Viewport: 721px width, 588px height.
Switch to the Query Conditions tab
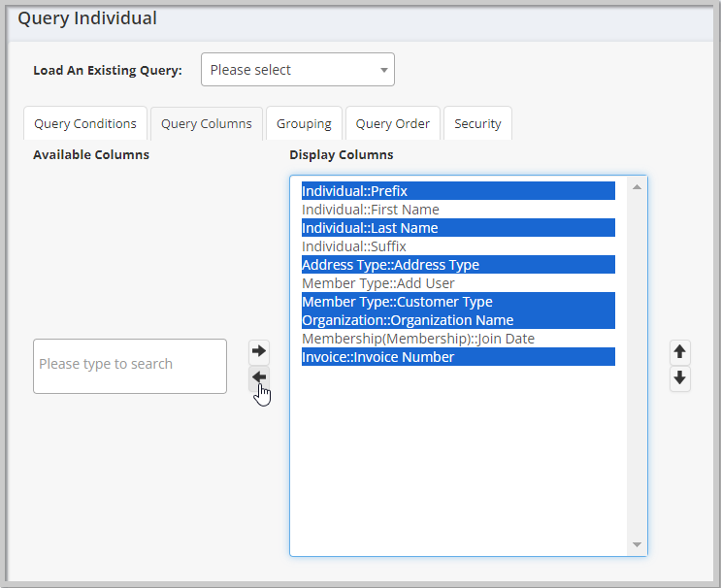click(x=85, y=123)
